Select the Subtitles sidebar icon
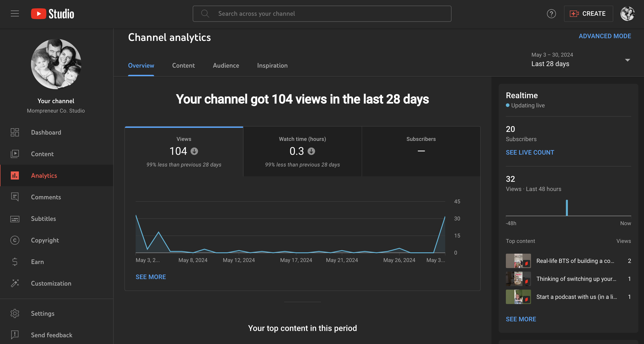The width and height of the screenshot is (644, 344). [x=15, y=219]
